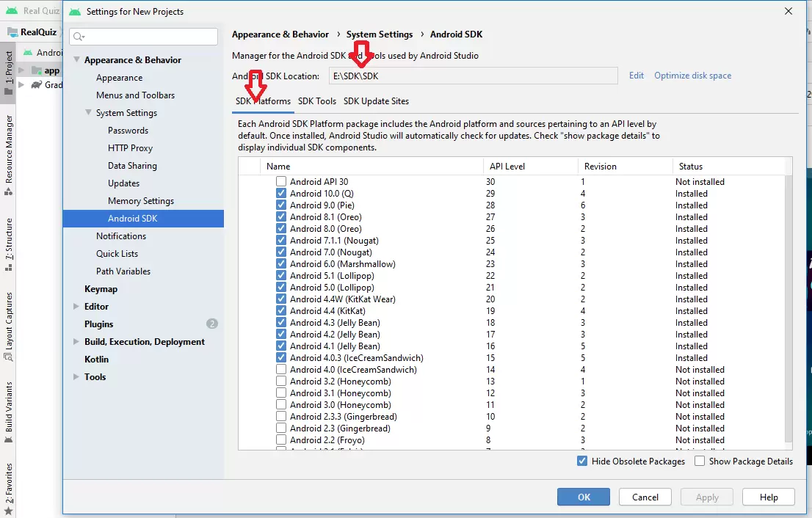Click the app module folder icon
The width and height of the screenshot is (812, 518).
tap(37, 70)
